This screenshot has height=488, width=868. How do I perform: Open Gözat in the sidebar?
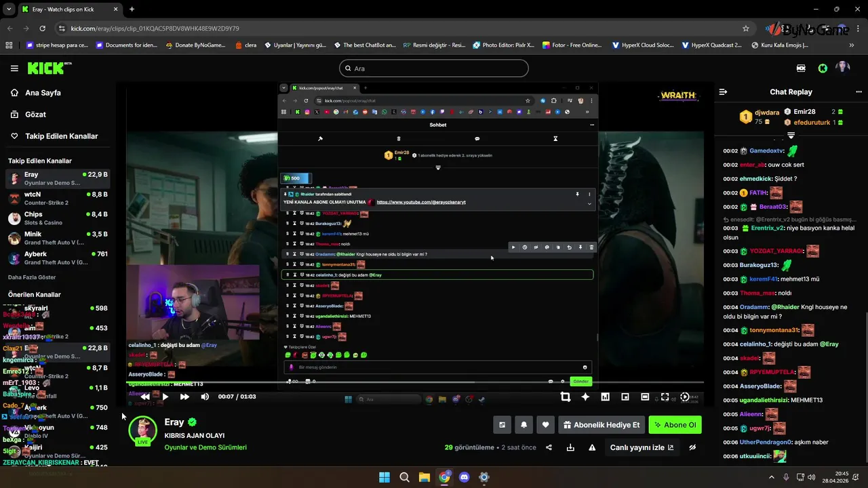pos(35,115)
